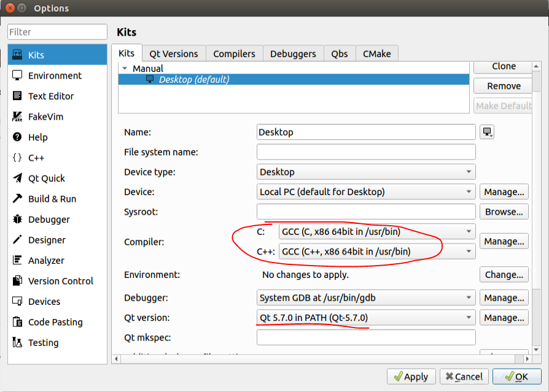Select the Environment category icon
The height and width of the screenshot is (392, 549).
click(17, 75)
